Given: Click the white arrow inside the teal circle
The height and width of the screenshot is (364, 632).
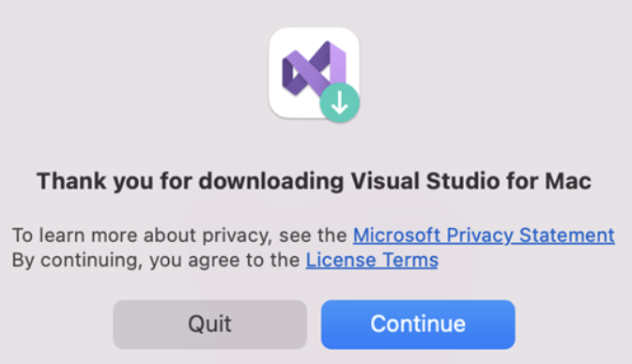Looking at the screenshot, I should pos(339,103).
